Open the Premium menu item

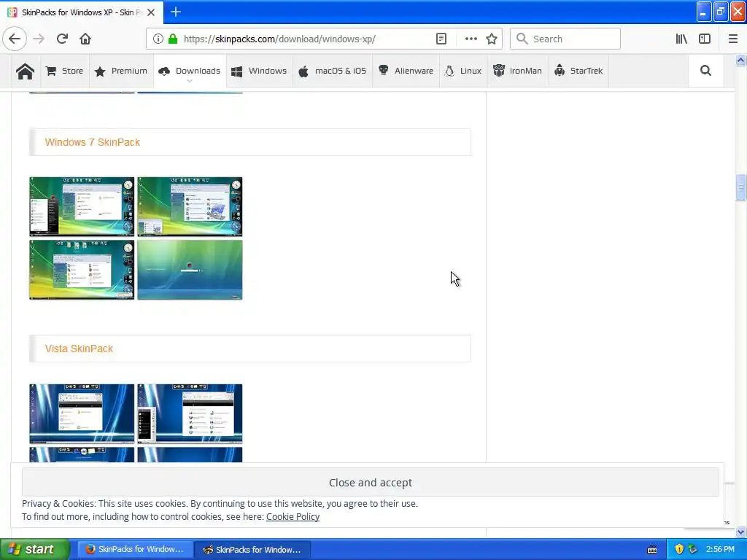(x=121, y=71)
